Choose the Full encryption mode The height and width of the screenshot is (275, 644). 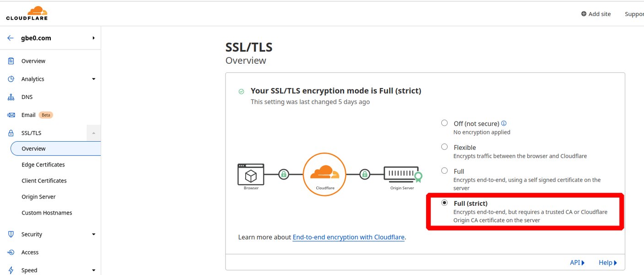pyautogui.click(x=444, y=170)
